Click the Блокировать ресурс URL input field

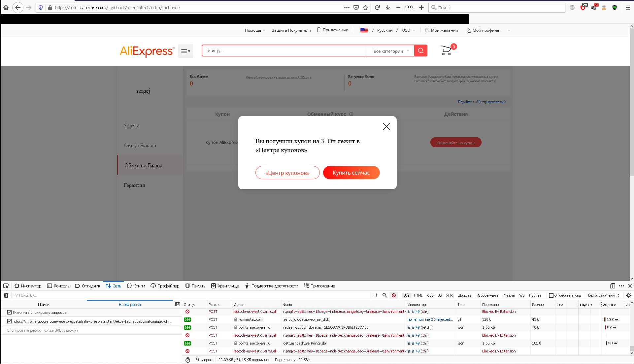(91, 330)
